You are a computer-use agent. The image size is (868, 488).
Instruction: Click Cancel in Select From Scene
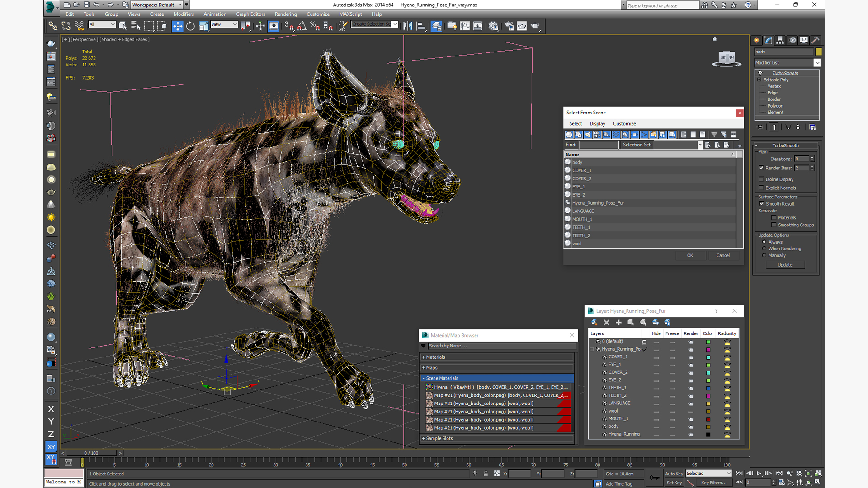click(x=723, y=255)
